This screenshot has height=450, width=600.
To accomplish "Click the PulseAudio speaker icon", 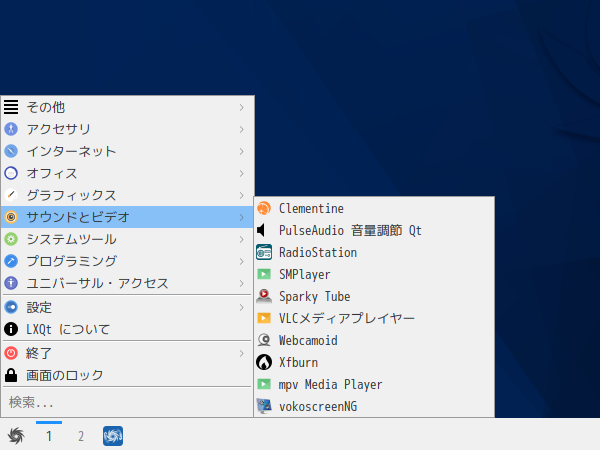I will point(261,230).
